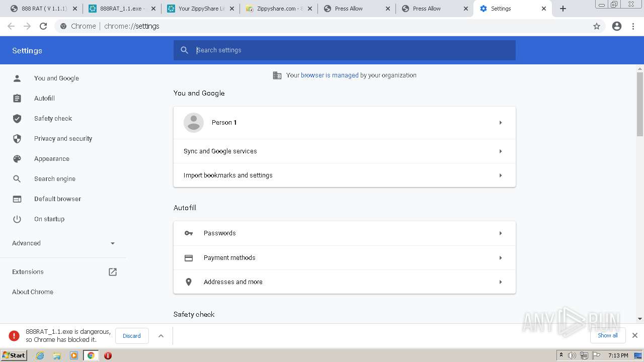The width and height of the screenshot is (644, 362).
Task: Open the file explorer taskbar icon
Action: click(x=57, y=355)
